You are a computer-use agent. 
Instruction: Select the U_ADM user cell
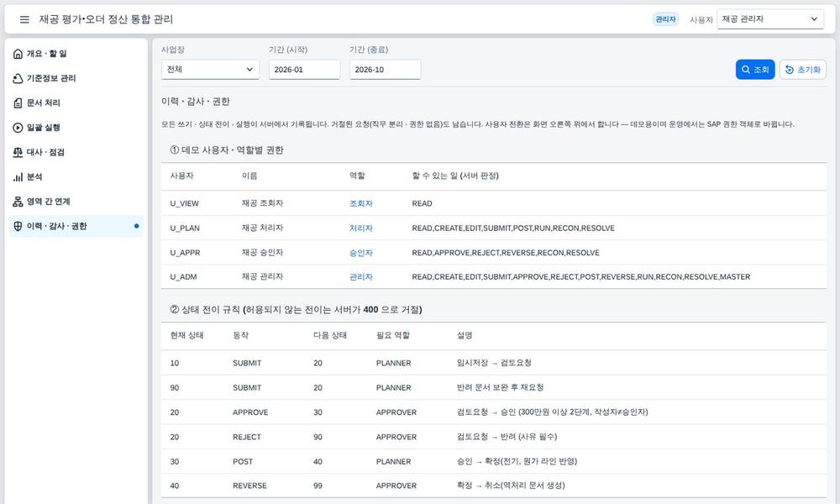(x=183, y=277)
